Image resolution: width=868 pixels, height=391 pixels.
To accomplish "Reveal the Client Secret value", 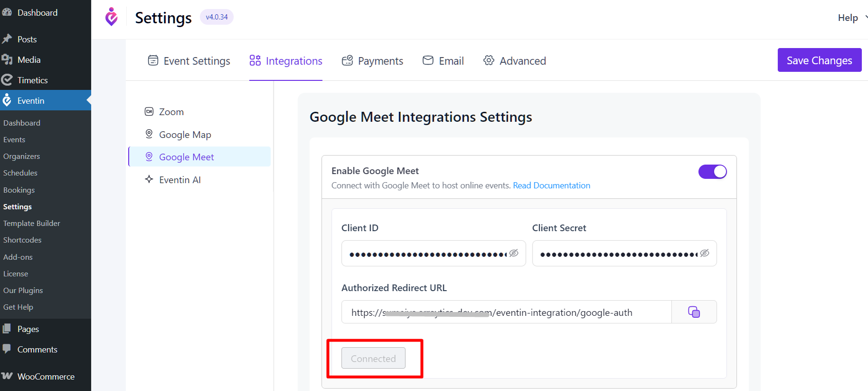I will pos(705,253).
